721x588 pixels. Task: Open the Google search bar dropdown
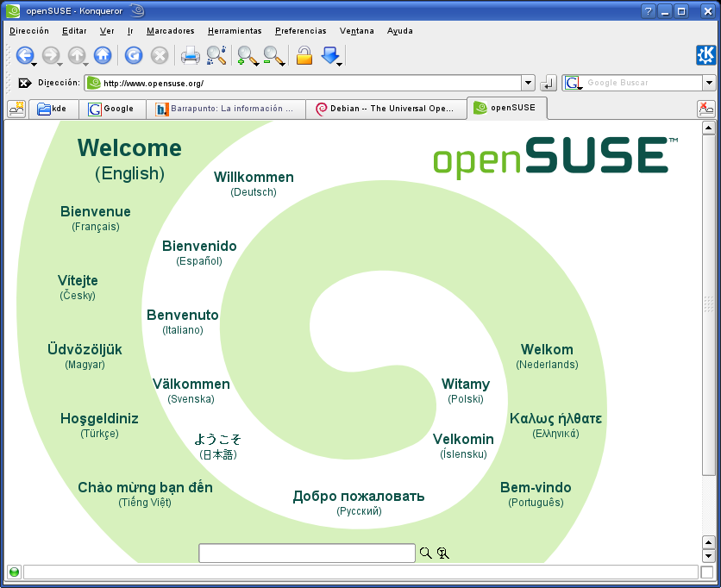[x=709, y=83]
